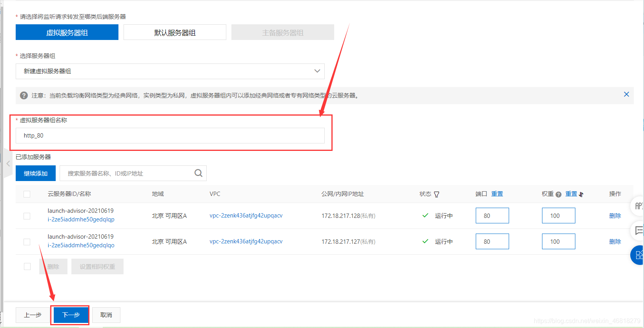
Task: Select the 虚拟服务器组 tab
Action: (x=67, y=32)
